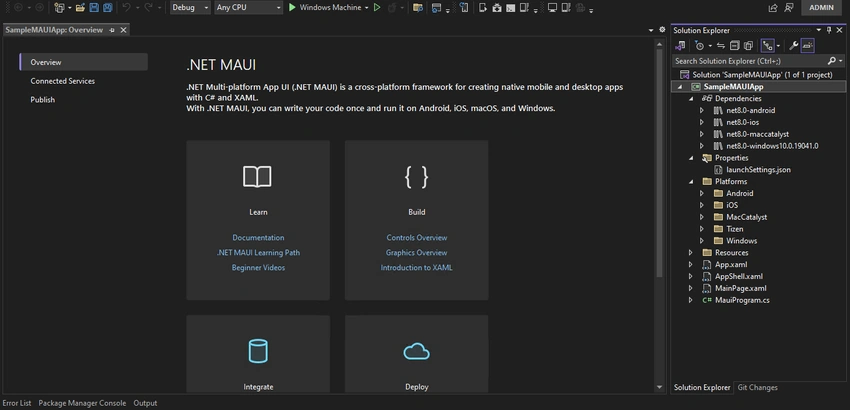Select Connected Services in the left navigation

click(62, 81)
